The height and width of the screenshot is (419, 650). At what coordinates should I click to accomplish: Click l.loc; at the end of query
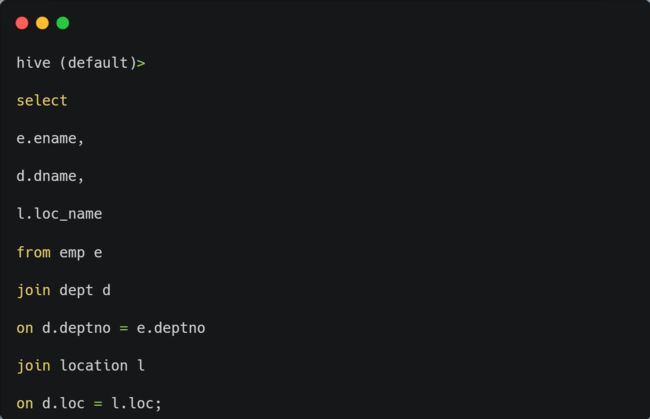click(136, 403)
